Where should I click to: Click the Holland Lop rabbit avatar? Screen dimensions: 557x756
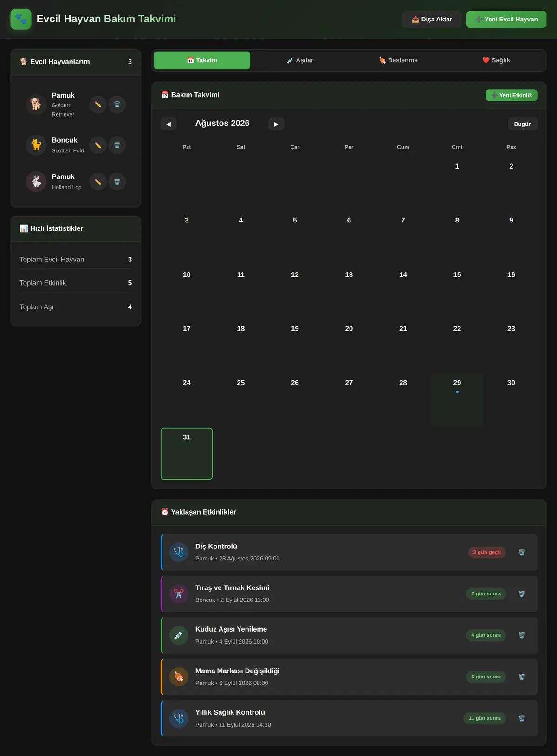36,182
